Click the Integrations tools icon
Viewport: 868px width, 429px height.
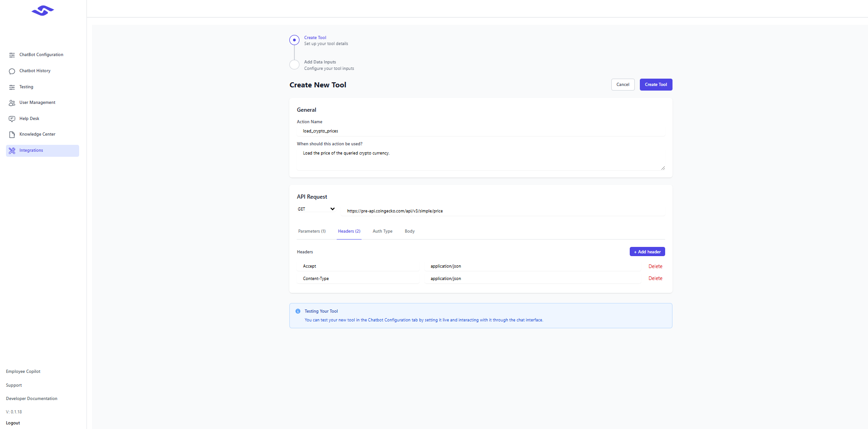click(x=12, y=151)
